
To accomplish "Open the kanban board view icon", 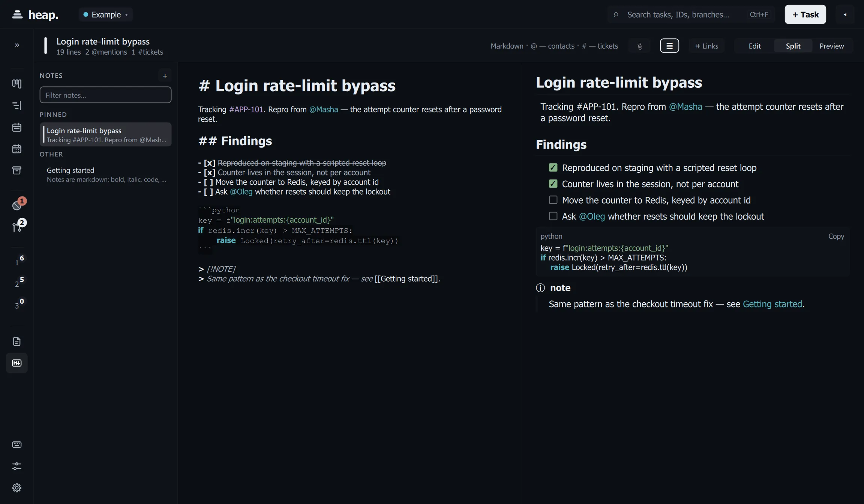I will click(x=17, y=84).
